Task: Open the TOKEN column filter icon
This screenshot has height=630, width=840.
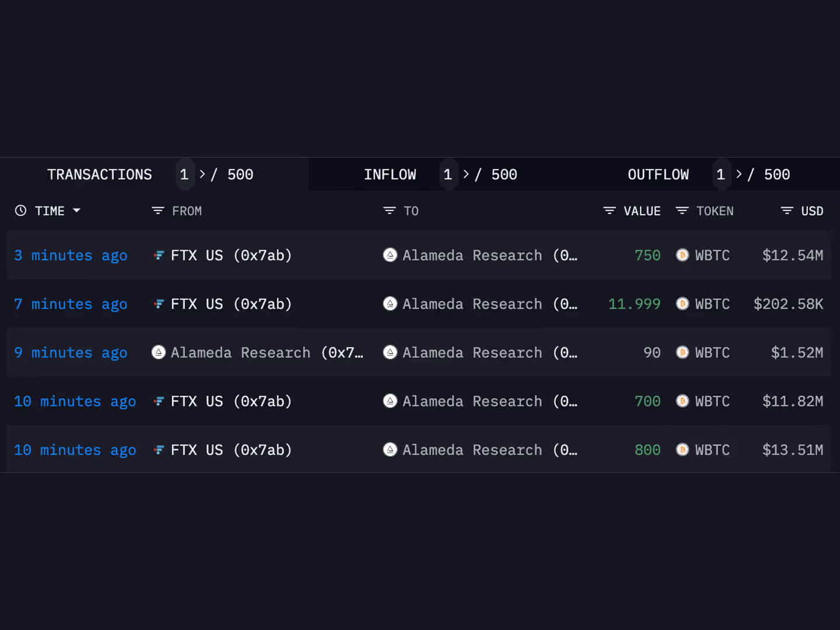Action: tap(682, 211)
